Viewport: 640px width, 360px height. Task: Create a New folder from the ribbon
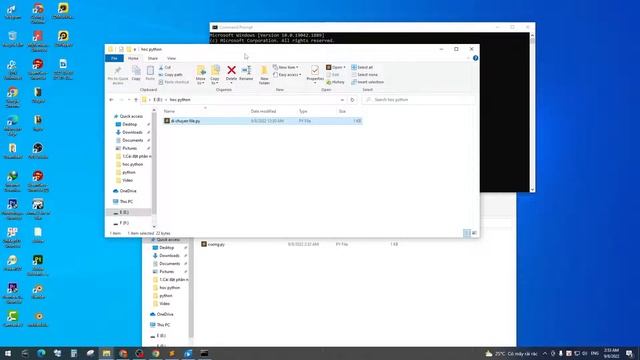264,75
